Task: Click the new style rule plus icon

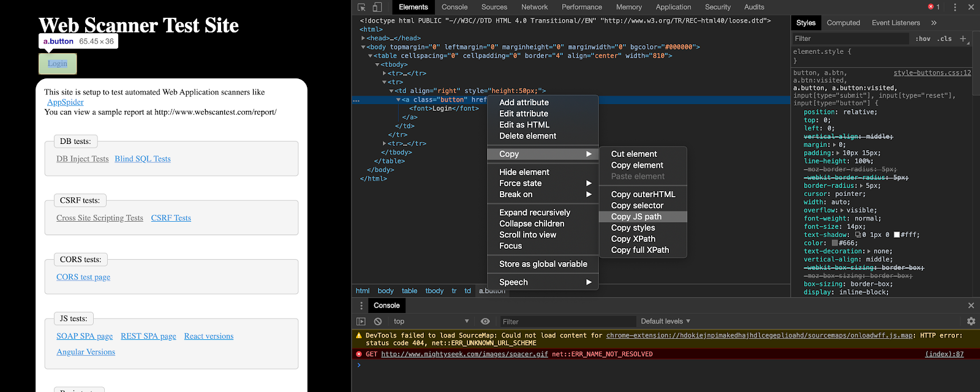Action: 963,39
